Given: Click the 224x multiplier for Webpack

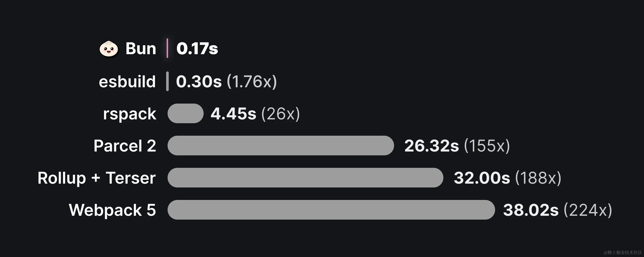Looking at the screenshot, I should click(588, 210).
